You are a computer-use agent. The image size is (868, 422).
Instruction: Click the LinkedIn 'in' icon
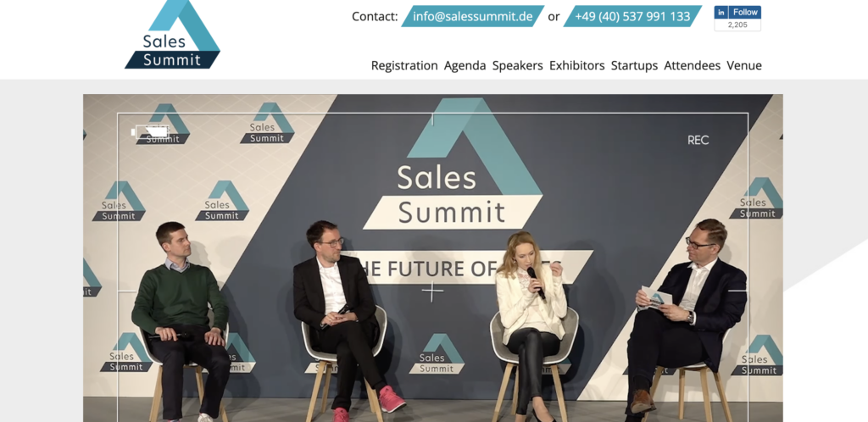click(x=721, y=12)
